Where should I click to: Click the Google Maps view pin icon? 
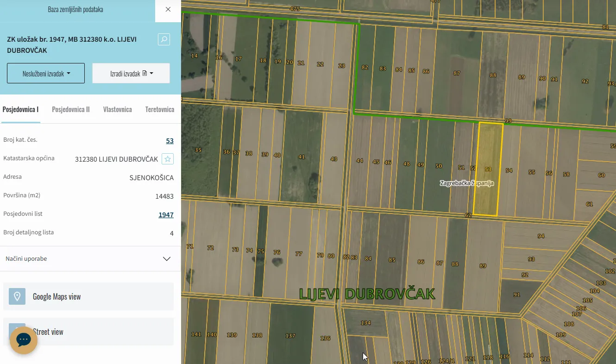point(17,296)
